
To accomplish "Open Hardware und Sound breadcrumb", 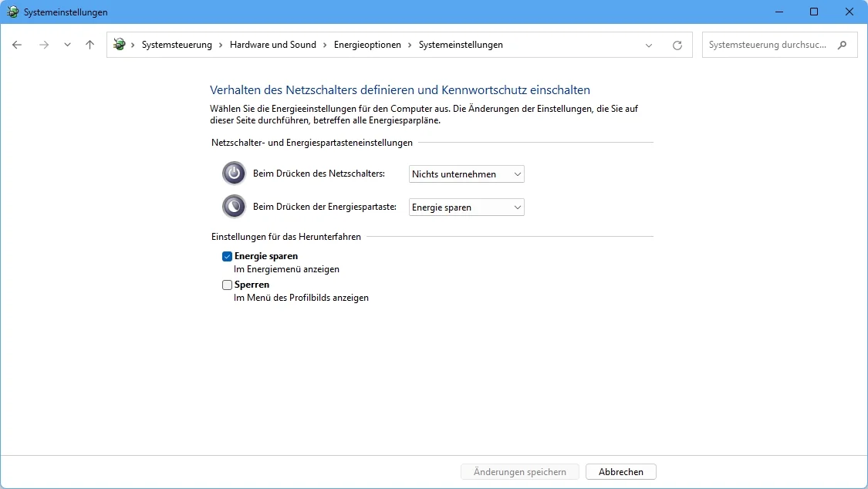I will click(x=273, y=45).
